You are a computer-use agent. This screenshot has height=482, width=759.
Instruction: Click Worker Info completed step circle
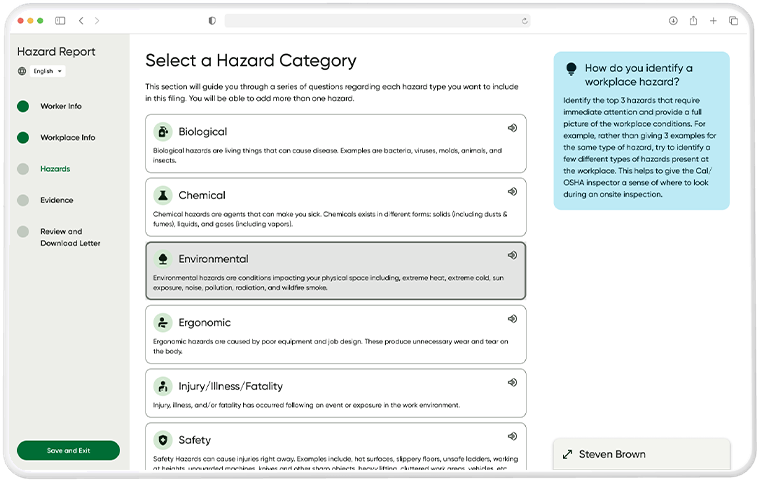click(23, 106)
